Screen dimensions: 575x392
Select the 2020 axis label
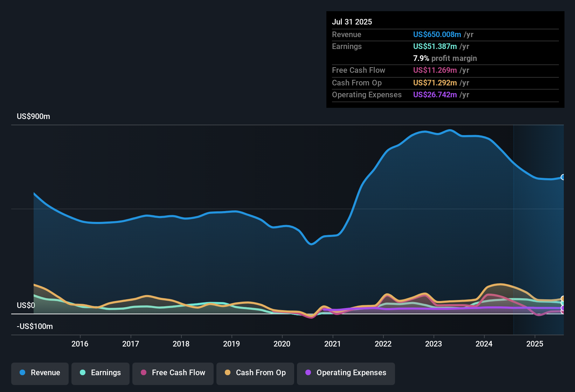pos(282,344)
